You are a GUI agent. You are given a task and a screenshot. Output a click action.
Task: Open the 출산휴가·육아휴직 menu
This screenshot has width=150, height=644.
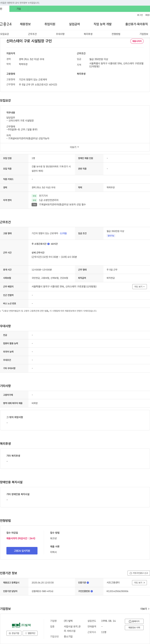coord(137,24)
